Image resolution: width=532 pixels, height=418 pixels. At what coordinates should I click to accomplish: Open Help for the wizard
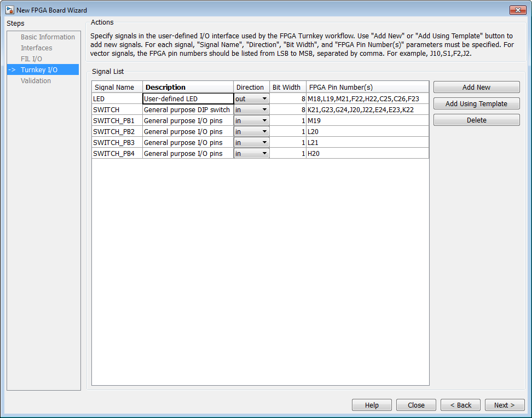372,405
